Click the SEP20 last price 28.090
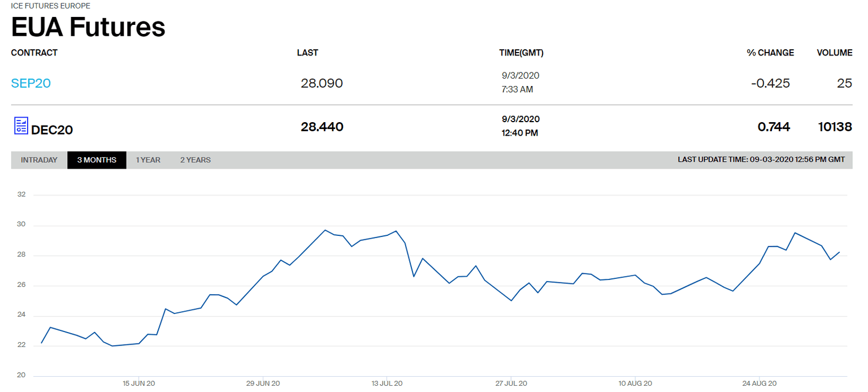The image size is (868, 392). click(x=322, y=84)
